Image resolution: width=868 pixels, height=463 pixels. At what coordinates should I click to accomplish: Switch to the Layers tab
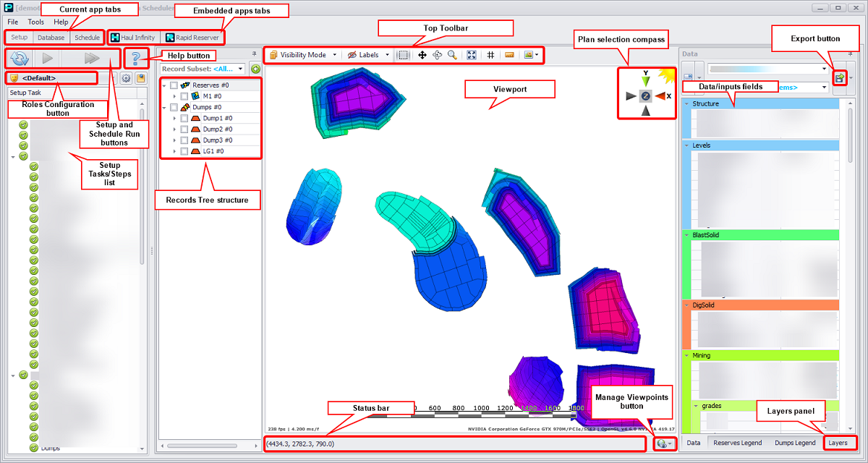pyautogui.click(x=838, y=442)
